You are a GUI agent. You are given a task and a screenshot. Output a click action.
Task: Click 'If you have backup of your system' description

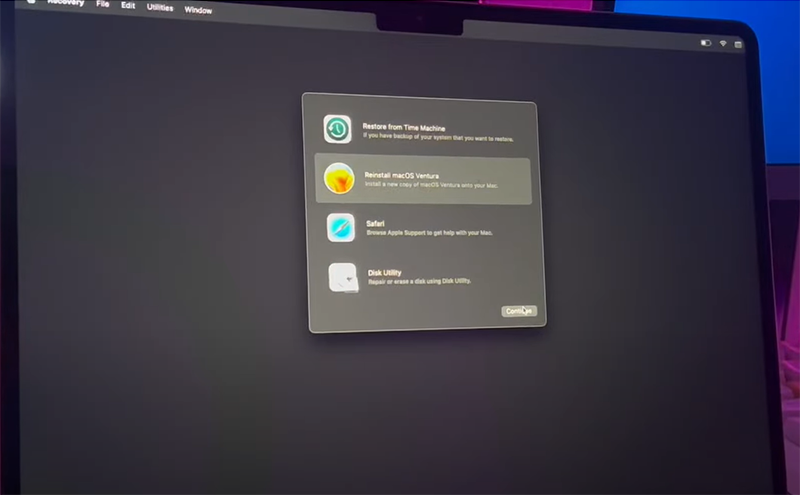coord(438,137)
